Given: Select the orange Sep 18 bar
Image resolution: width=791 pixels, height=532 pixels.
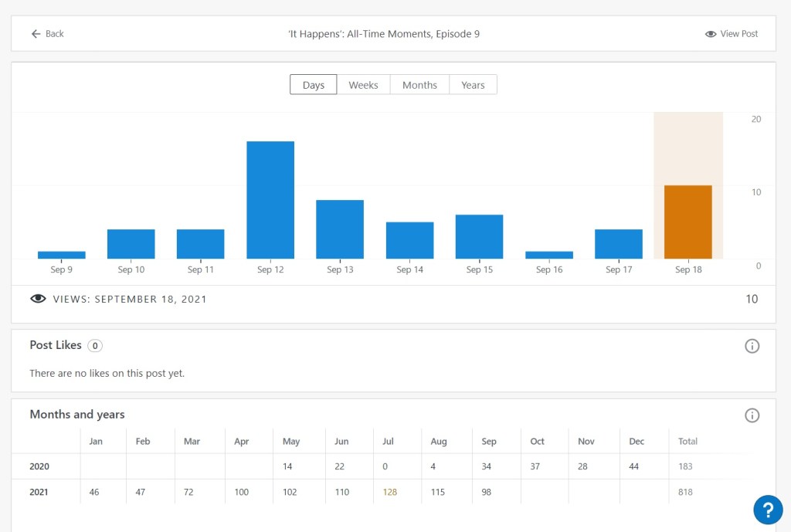Looking at the screenshot, I should (687, 222).
